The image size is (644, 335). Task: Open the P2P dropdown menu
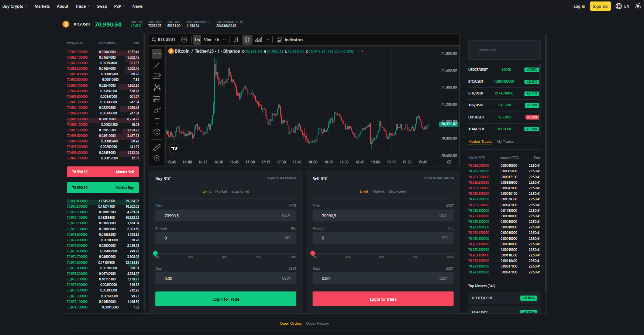point(119,6)
